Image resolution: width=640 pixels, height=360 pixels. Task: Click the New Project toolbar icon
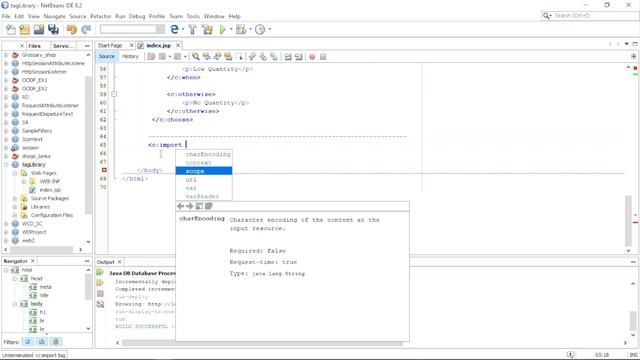coord(24,29)
